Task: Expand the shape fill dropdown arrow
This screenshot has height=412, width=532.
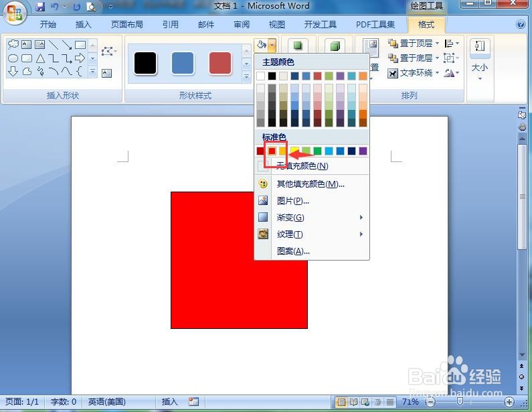Action: point(272,44)
